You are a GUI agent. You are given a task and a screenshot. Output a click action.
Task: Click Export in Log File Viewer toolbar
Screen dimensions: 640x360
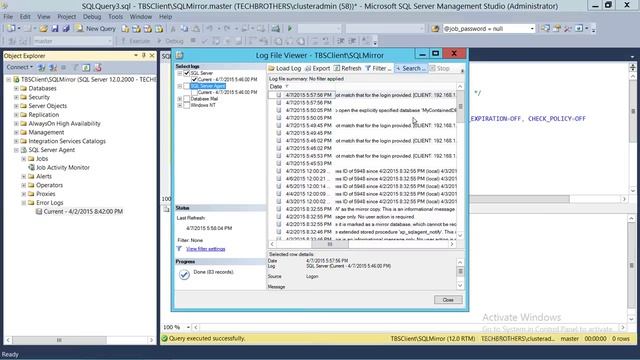click(318, 68)
